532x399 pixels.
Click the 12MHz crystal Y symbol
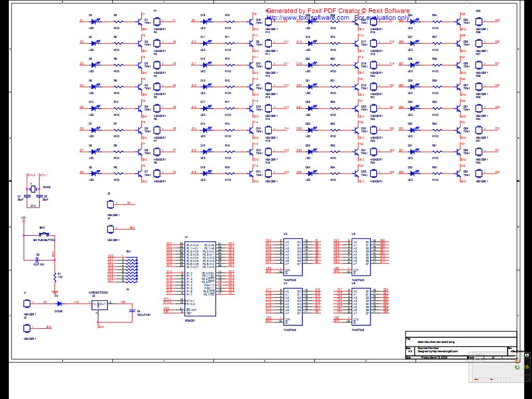point(33,189)
